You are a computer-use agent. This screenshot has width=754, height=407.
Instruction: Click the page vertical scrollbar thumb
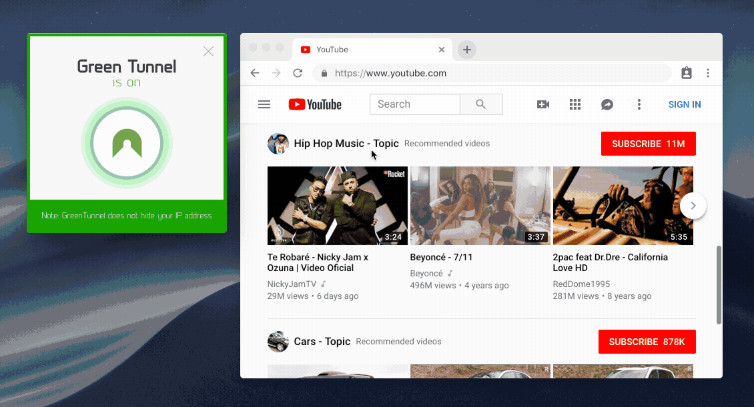click(719, 285)
